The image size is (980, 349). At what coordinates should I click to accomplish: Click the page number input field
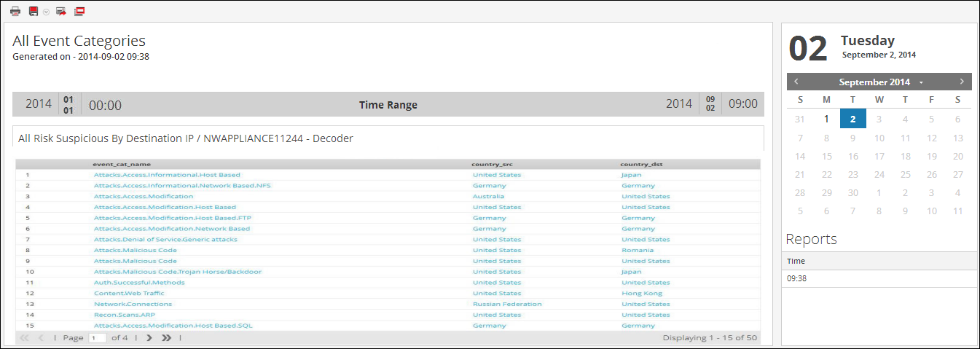(98, 338)
